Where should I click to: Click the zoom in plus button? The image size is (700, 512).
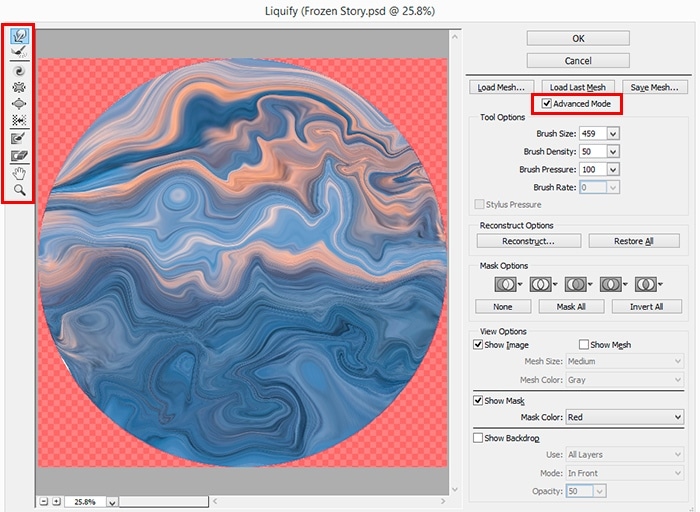(56, 501)
